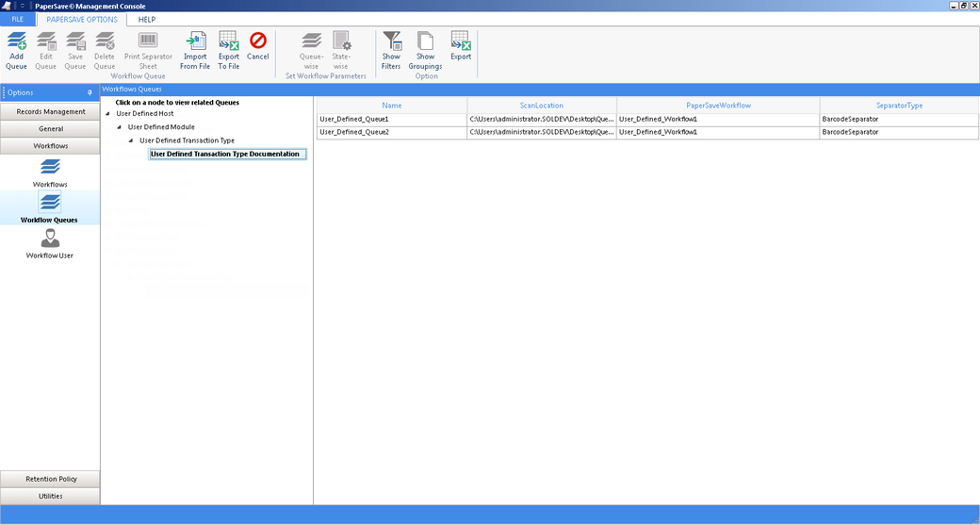Open the Records Management section
Image resolution: width=980 pixels, height=525 pixels.
pyautogui.click(x=50, y=112)
